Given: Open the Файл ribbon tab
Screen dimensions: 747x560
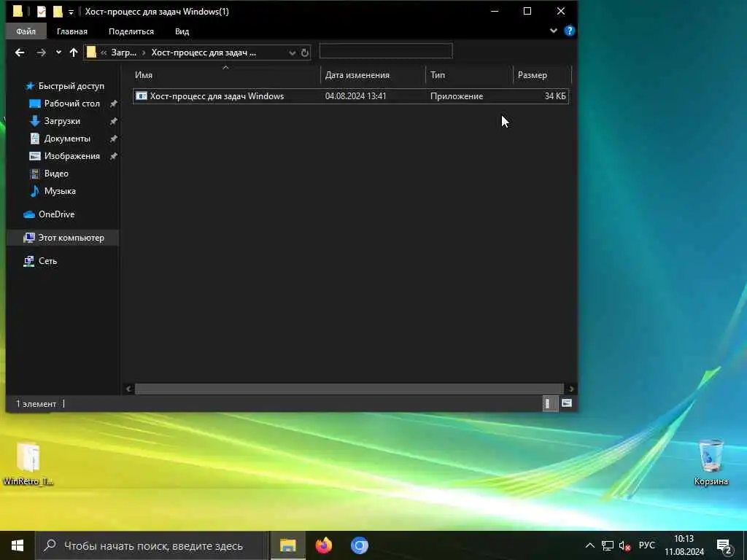Looking at the screenshot, I should 26,31.
